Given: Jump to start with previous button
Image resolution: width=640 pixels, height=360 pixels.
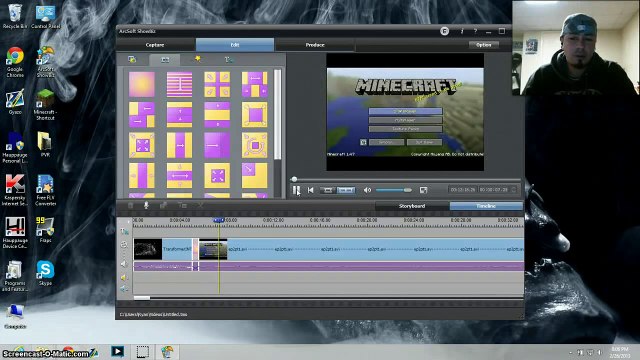Looking at the screenshot, I should [311, 190].
